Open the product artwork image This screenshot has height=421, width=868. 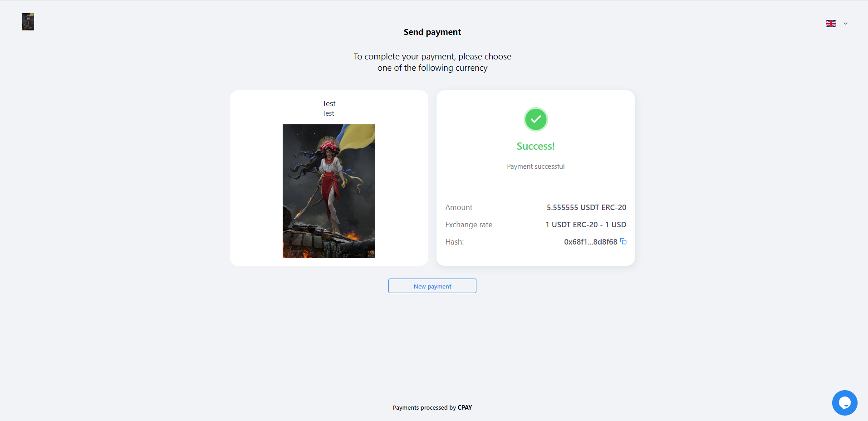(x=329, y=191)
